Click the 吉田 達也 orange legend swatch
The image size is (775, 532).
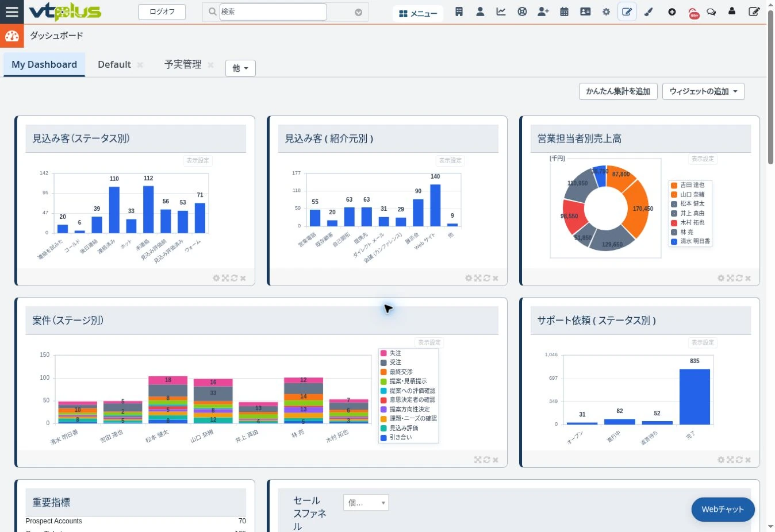[x=674, y=186]
